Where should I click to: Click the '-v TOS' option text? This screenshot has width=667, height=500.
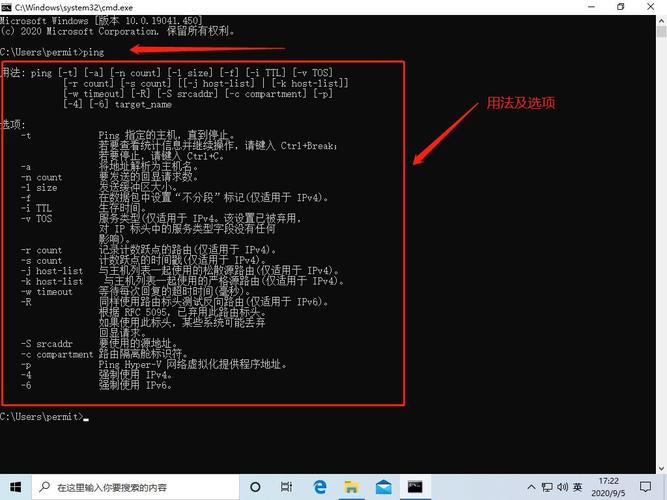click(37, 219)
